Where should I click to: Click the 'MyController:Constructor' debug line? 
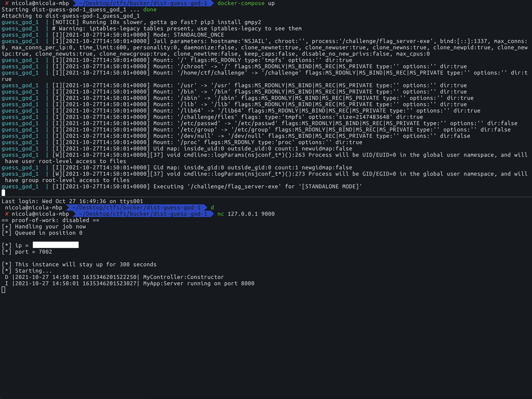[183, 277]
